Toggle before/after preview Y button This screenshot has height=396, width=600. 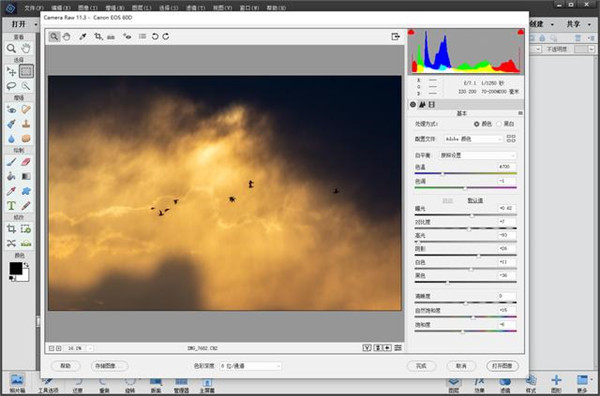click(367, 348)
